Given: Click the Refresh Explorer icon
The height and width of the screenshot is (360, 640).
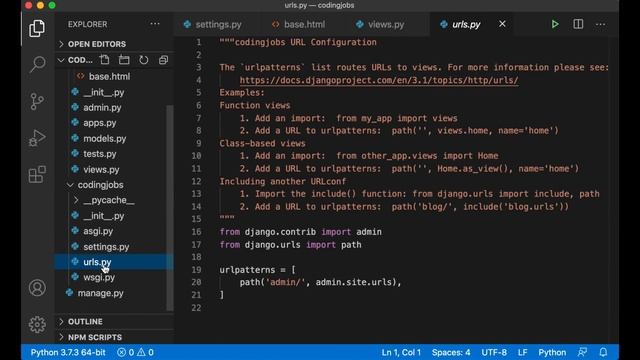Looking at the screenshot, I should (144, 60).
